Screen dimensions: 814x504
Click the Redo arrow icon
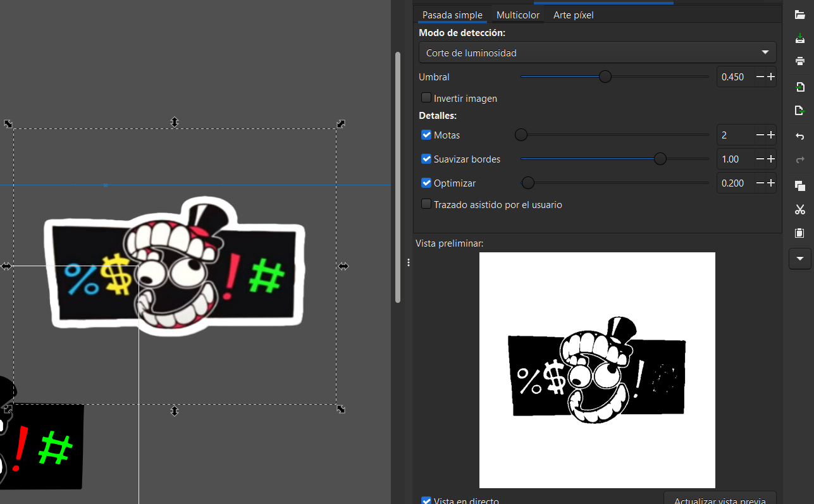799,160
